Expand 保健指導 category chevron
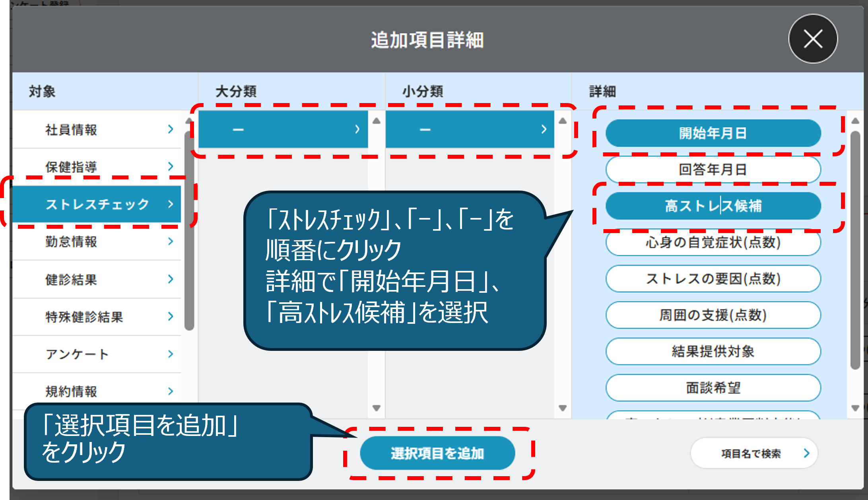868x500 pixels. 171,166
